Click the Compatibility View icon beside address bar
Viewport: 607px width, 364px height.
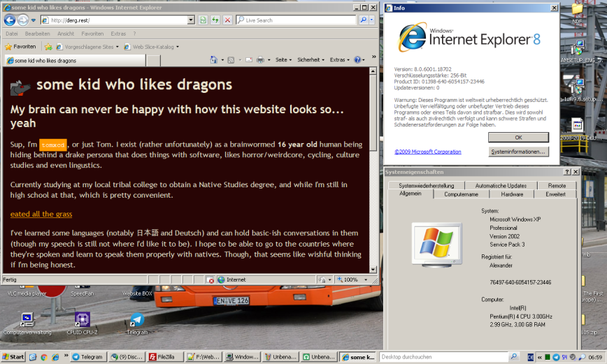click(x=203, y=20)
